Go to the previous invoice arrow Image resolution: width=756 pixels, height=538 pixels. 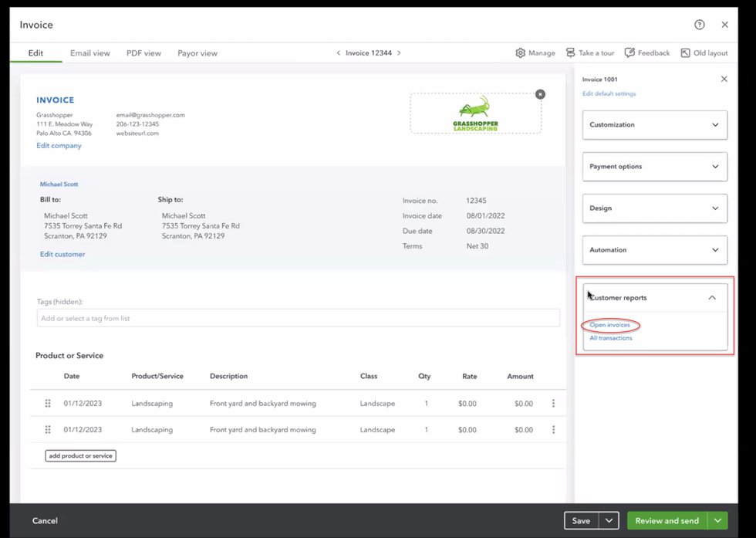pos(338,53)
